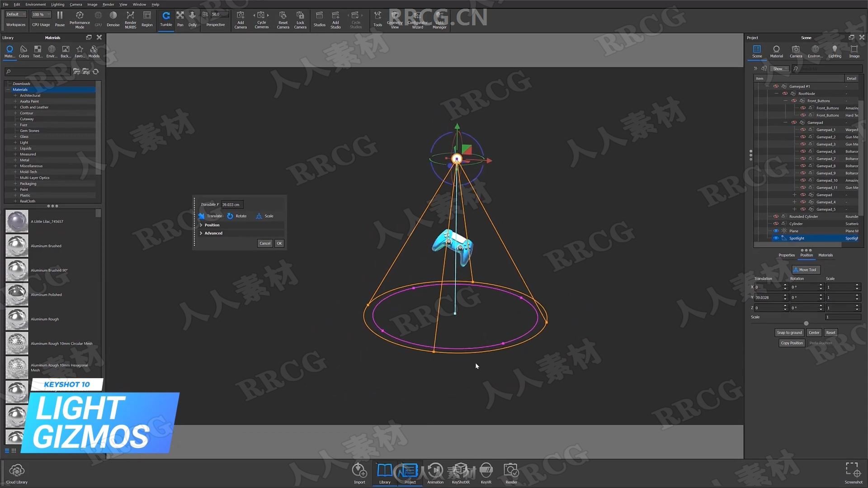The width and height of the screenshot is (868, 488).
Task: Click Reset Camera icon
Action: tap(283, 20)
